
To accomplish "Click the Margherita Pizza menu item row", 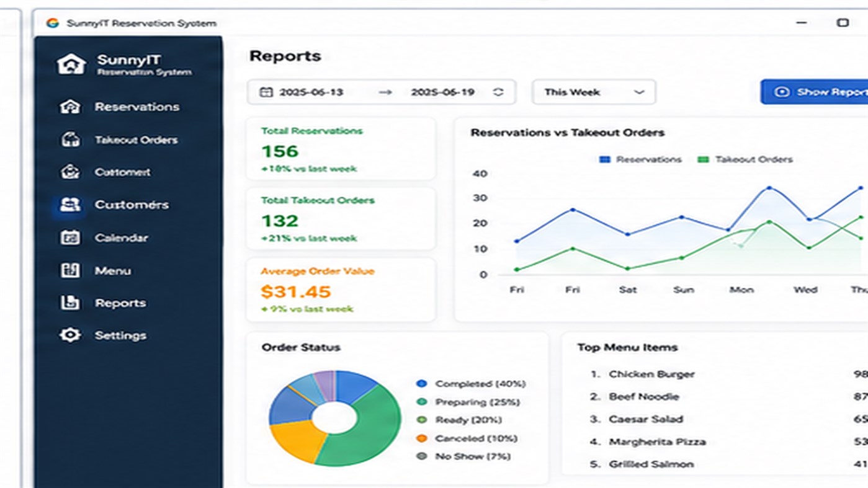I will tap(729, 441).
